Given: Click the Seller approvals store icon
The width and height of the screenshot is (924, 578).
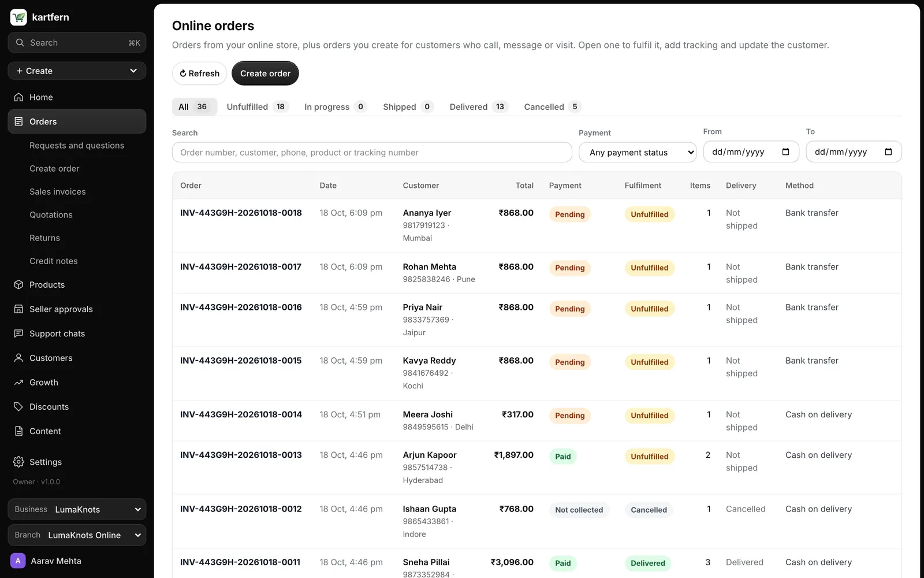Looking at the screenshot, I should [18, 309].
